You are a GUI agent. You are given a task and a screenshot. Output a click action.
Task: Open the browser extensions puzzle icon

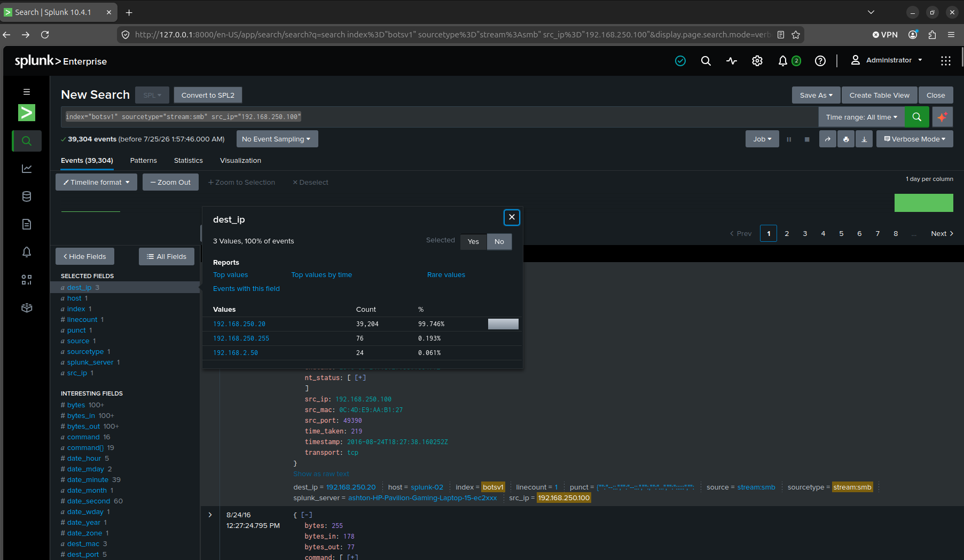(932, 35)
